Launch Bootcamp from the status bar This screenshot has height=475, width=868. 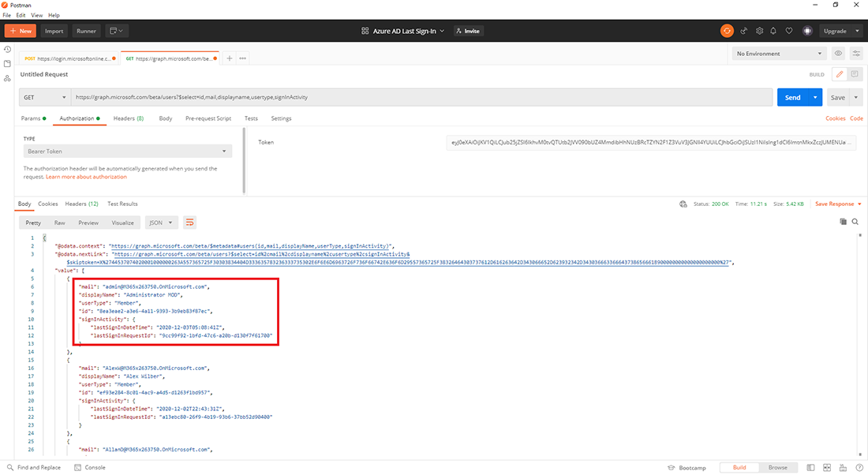coord(687,468)
